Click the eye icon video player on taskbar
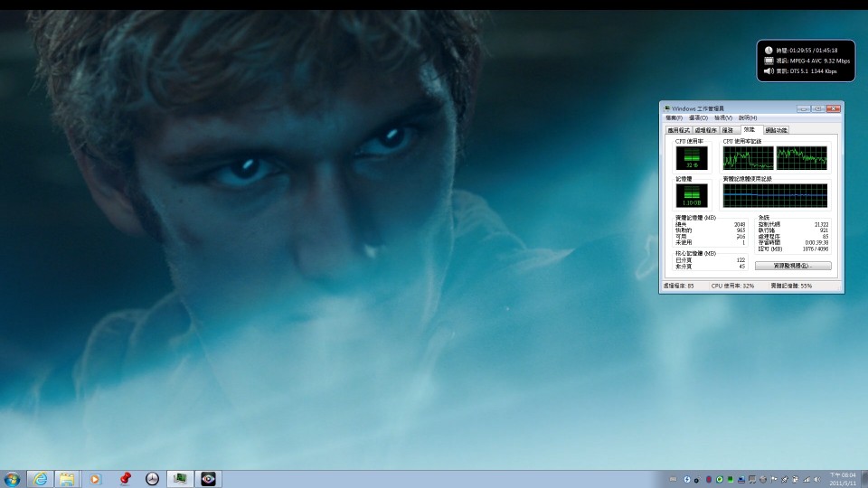This screenshot has width=868, height=488. click(x=208, y=479)
